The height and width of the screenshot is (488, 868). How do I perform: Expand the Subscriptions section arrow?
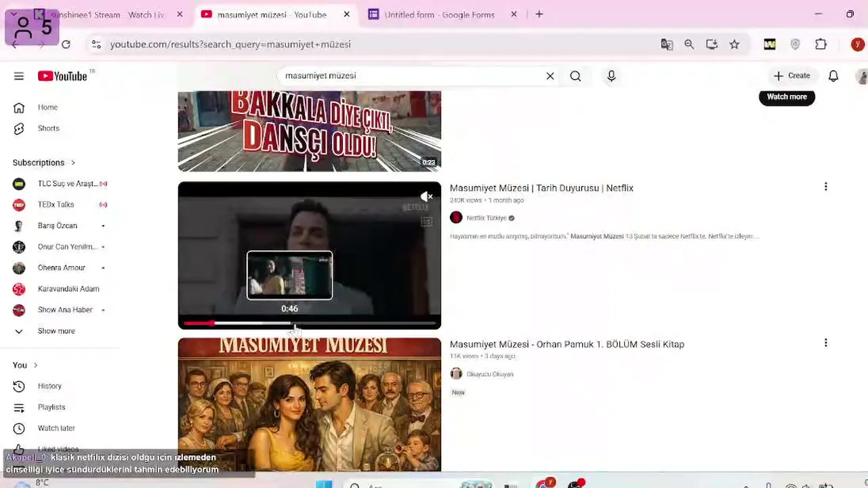73,163
